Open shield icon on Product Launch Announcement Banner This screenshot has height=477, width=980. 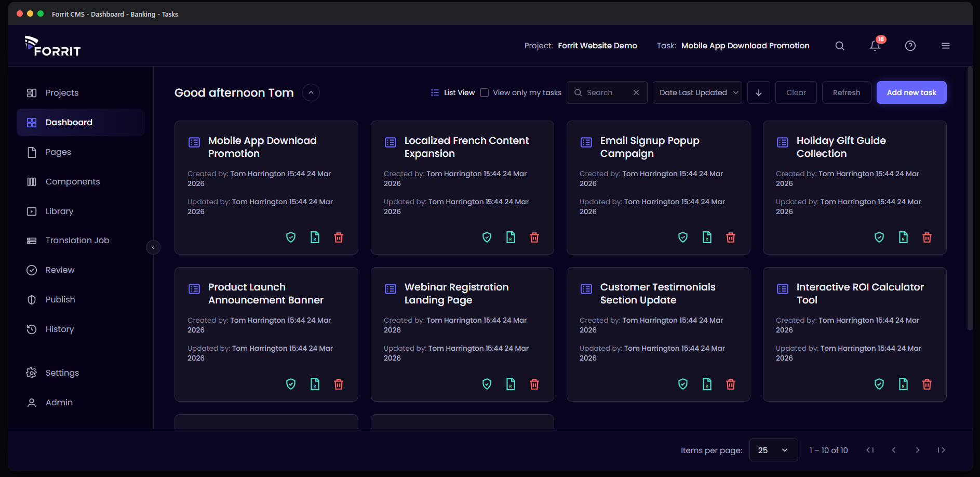click(x=291, y=384)
